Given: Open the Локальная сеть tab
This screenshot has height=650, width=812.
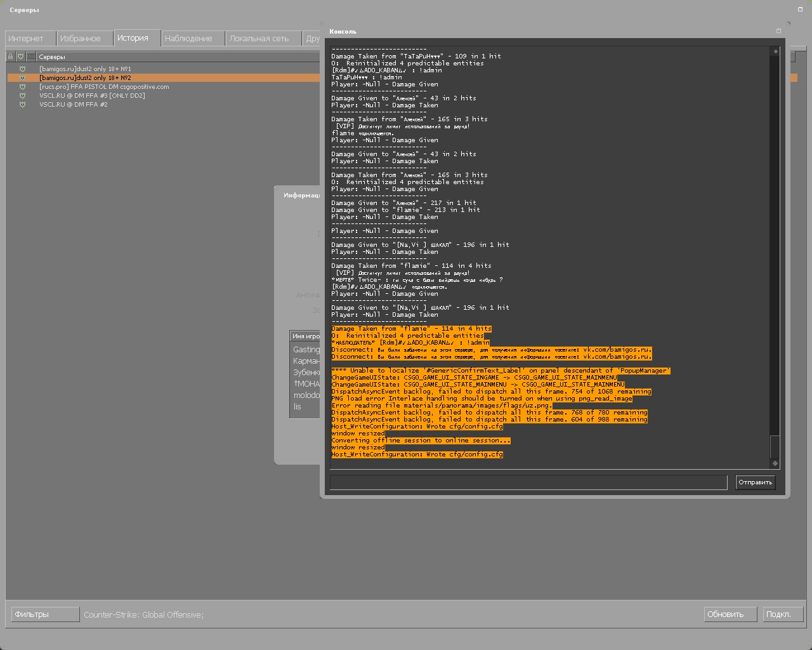Looking at the screenshot, I should (x=259, y=39).
